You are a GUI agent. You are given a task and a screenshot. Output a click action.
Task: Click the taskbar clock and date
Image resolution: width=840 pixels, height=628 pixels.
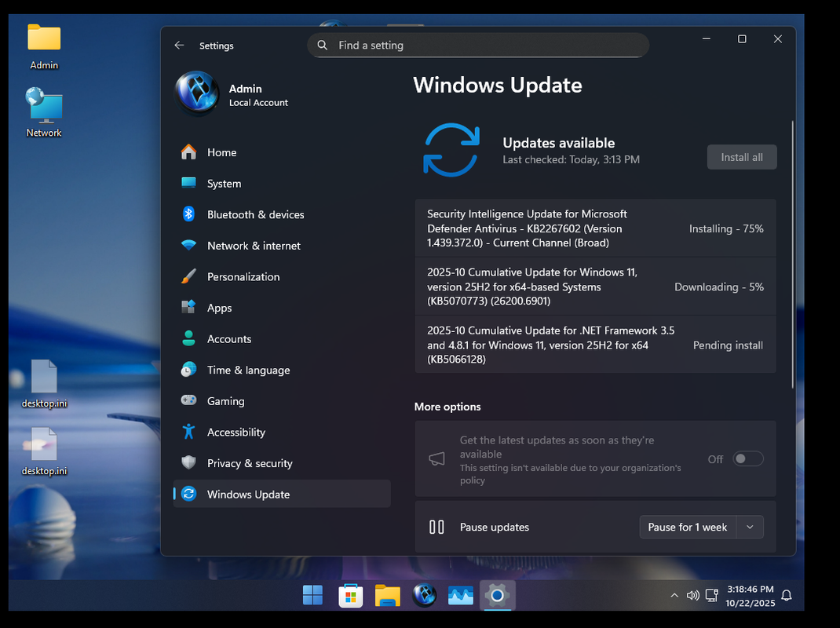point(750,596)
